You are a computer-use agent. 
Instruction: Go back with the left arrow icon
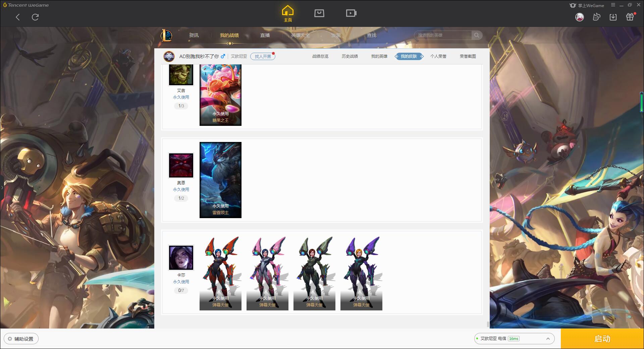(18, 17)
